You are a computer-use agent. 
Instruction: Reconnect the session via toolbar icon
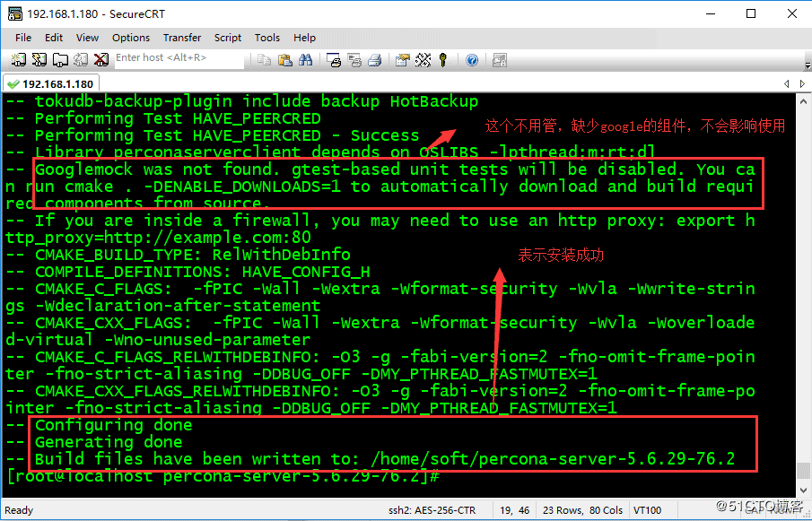click(x=79, y=60)
